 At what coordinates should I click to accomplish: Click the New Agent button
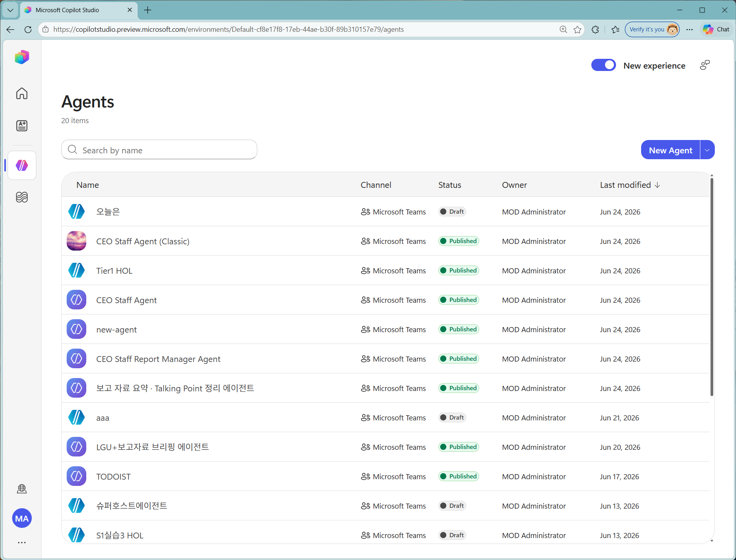click(671, 150)
